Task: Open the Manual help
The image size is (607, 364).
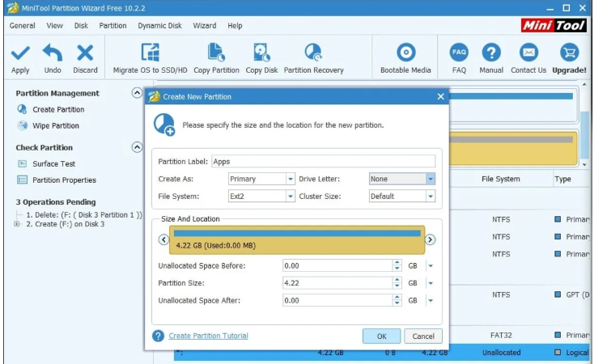Action: pyautogui.click(x=491, y=58)
